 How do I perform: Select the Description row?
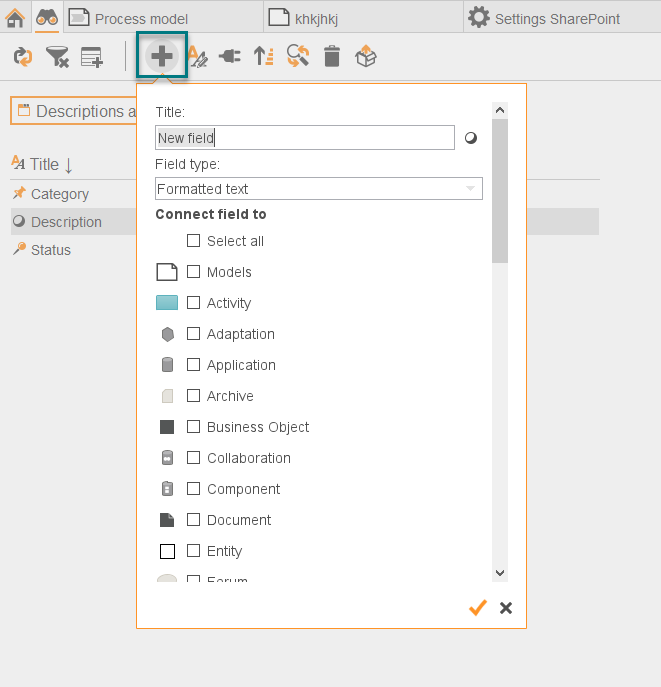point(74,222)
